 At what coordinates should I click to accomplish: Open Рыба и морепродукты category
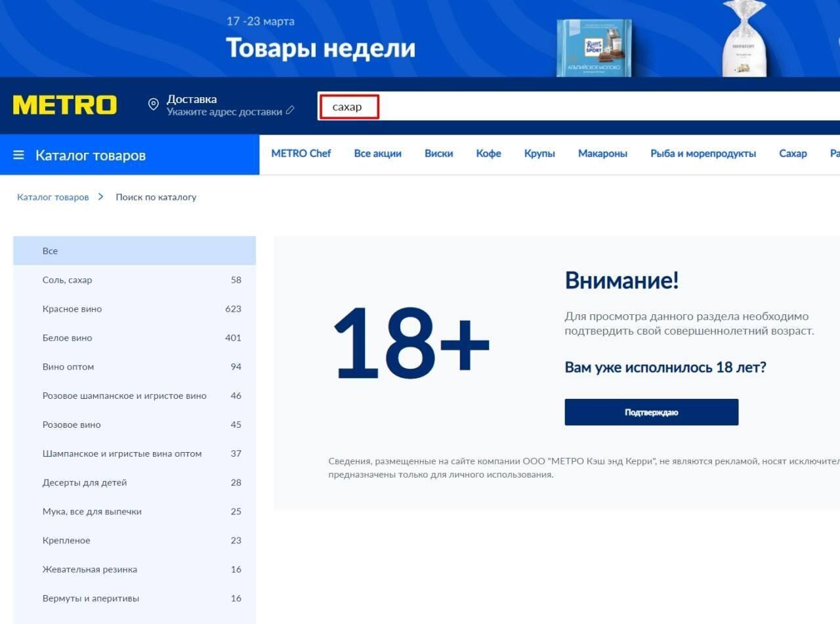pyautogui.click(x=703, y=154)
